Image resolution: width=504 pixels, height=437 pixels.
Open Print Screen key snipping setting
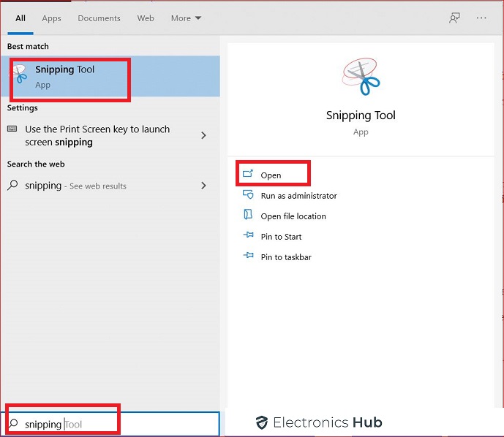coord(110,135)
